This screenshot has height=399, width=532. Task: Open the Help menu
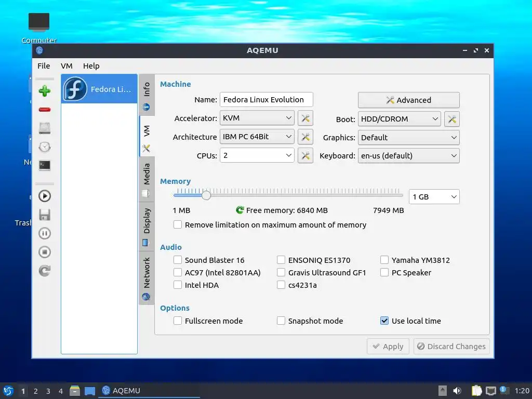click(x=91, y=66)
